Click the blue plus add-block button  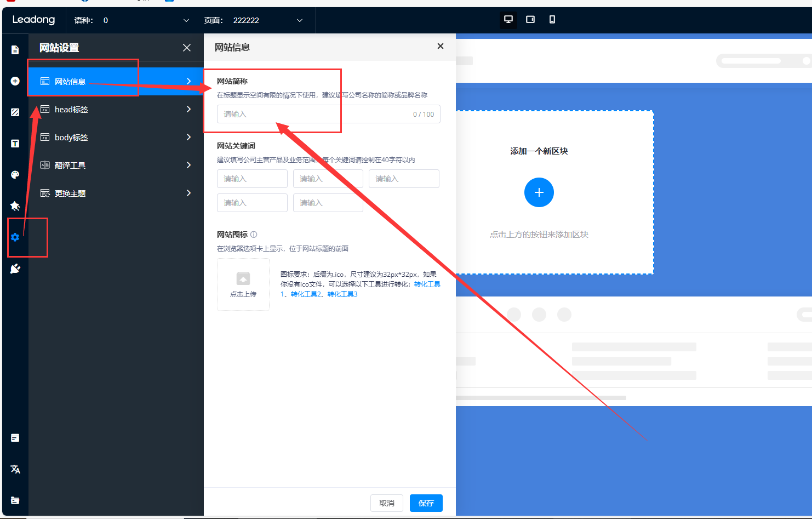(539, 192)
